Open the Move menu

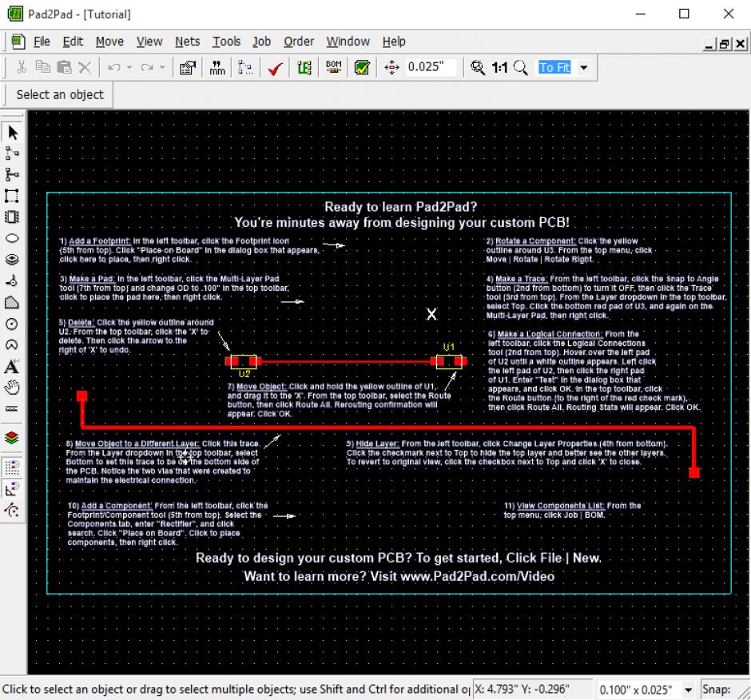[x=109, y=42]
